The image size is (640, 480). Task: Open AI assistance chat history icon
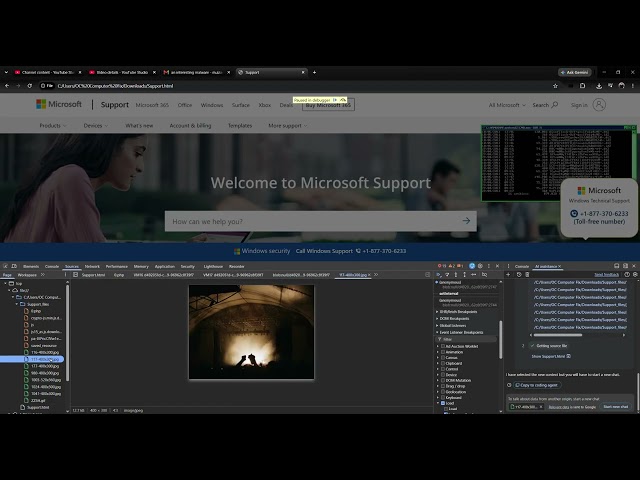[x=519, y=275]
